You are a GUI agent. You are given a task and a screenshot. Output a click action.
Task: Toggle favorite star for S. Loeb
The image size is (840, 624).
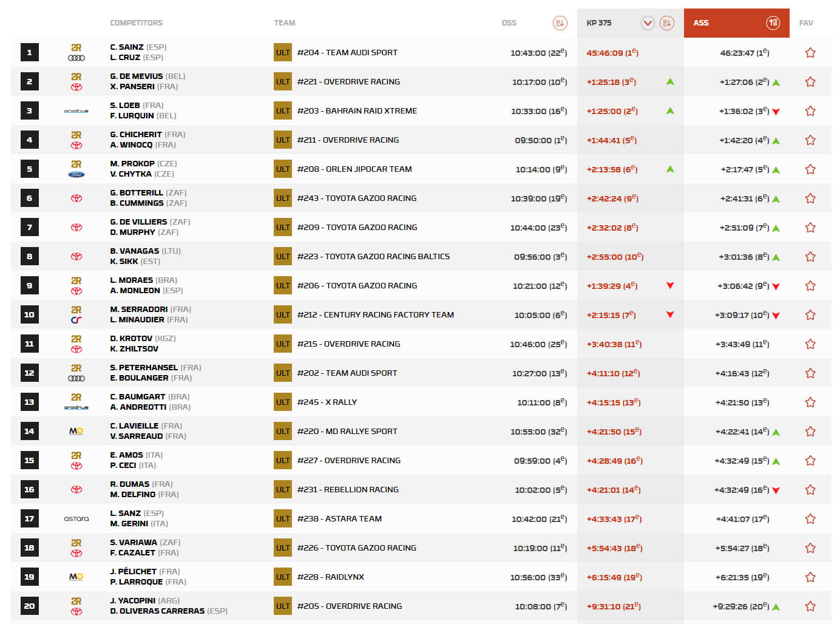[810, 111]
